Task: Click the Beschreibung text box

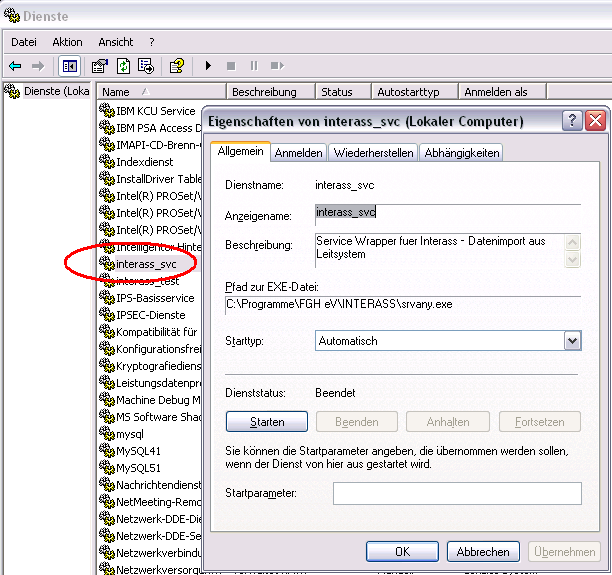Action: [x=440, y=250]
